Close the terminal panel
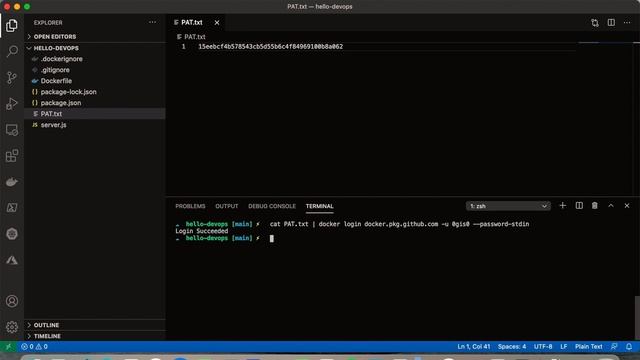This screenshot has width=640, height=360. pyautogui.click(x=627, y=206)
